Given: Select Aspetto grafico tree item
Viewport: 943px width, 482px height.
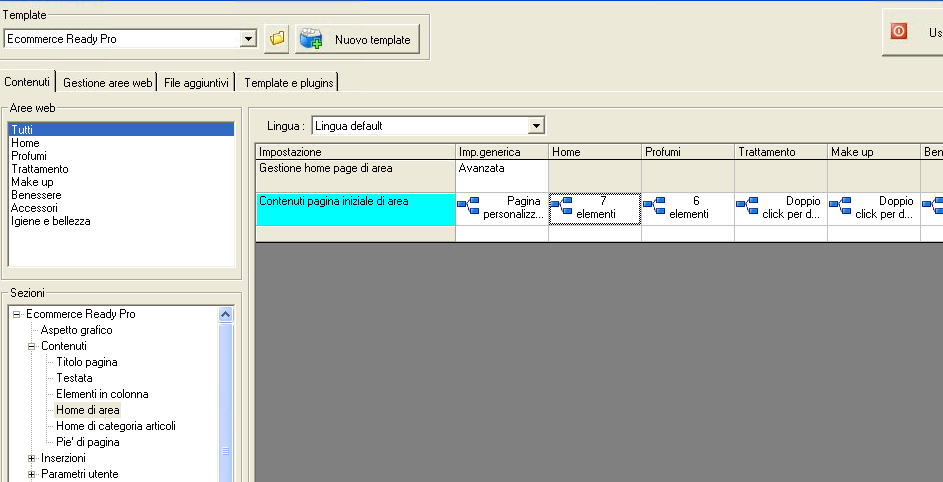Looking at the screenshot, I should pos(76,330).
